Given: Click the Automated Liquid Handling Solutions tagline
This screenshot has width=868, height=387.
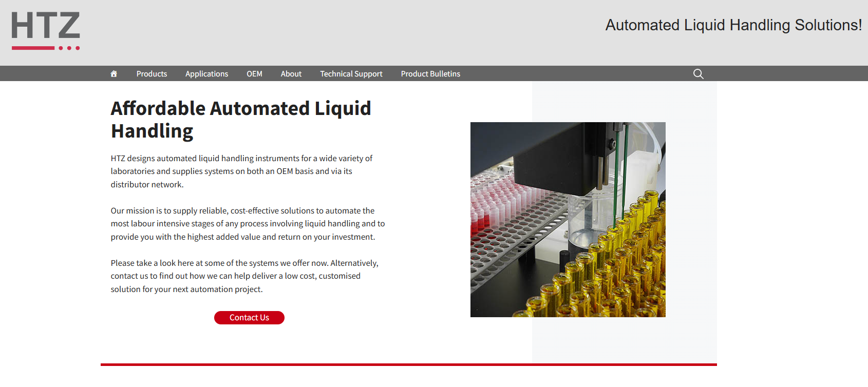Looking at the screenshot, I should [733, 25].
